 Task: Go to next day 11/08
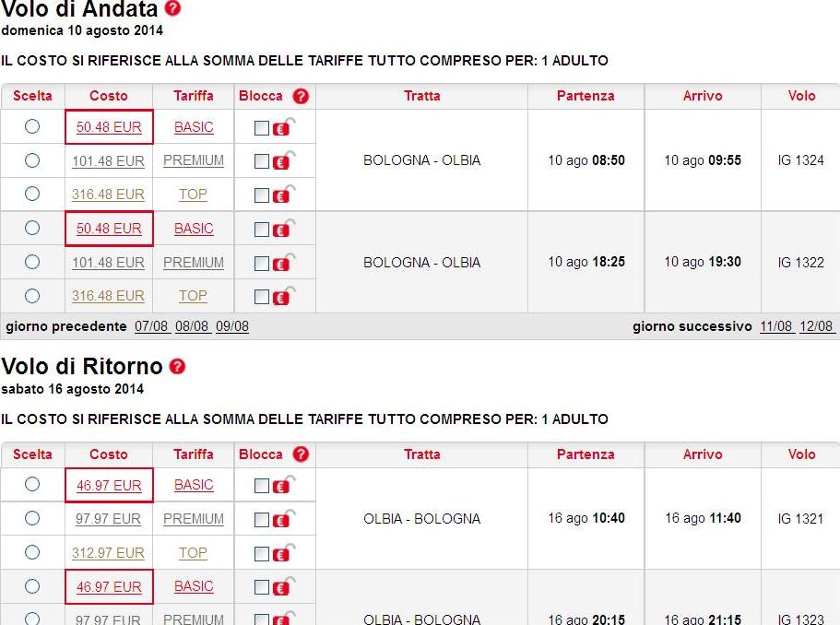775,326
